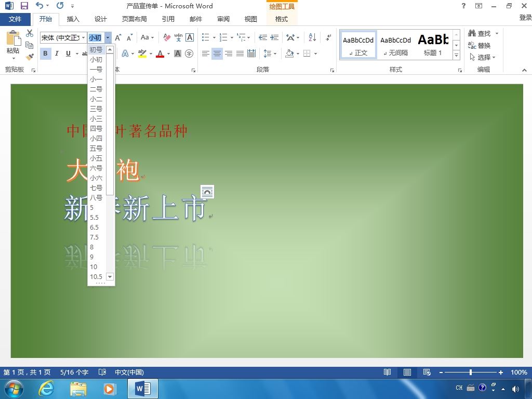The width and height of the screenshot is (532, 399).
Task: Click the yellow text highlight color button
Action: (x=142, y=54)
